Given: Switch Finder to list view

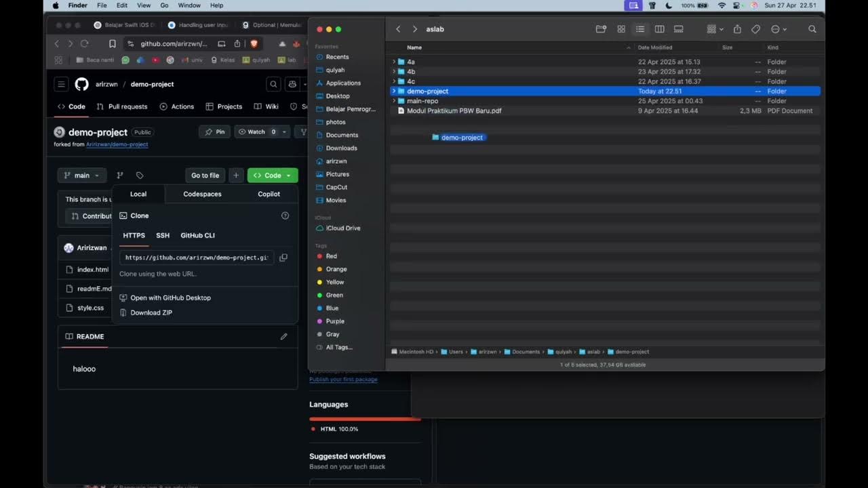Looking at the screenshot, I should pos(640,29).
